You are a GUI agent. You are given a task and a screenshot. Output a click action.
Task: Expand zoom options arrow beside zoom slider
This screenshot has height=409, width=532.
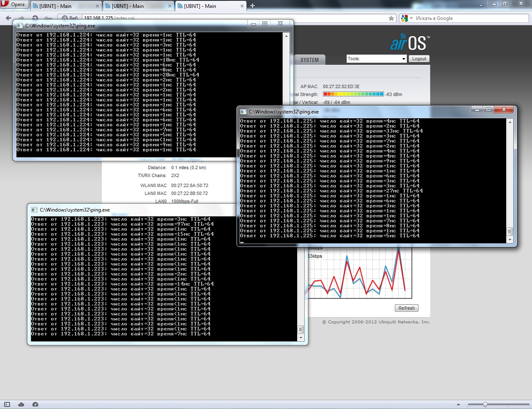[x=458, y=404]
